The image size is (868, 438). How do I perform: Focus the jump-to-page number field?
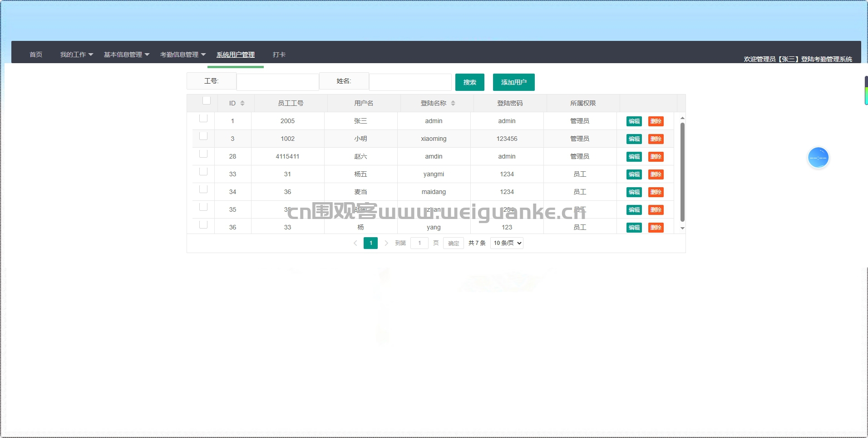click(x=419, y=243)
